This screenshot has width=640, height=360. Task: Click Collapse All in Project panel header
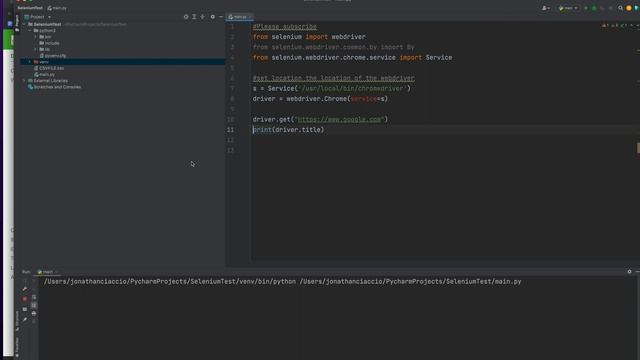202,17
